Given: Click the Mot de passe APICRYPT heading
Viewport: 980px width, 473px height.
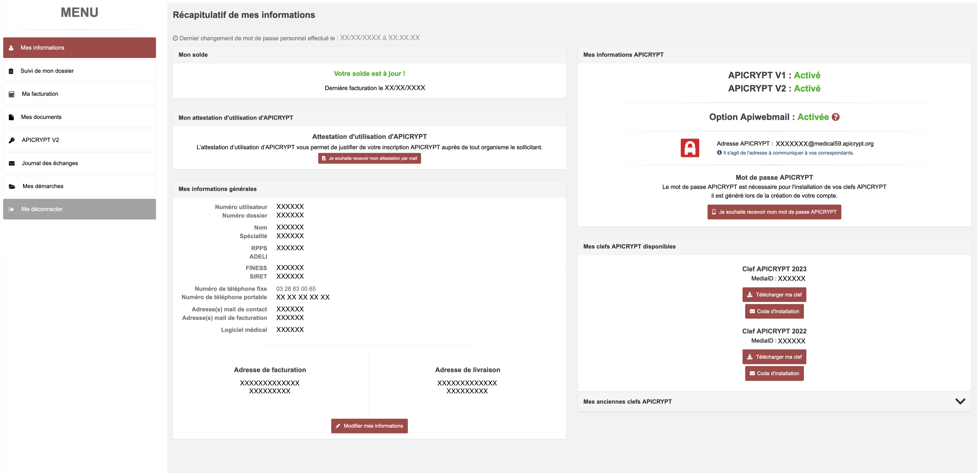Looking at the screenshot, I should [x=774, y=177].
